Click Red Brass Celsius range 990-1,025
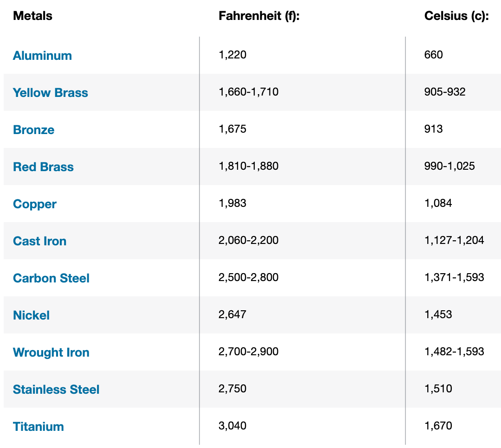The width and height of the screenshot is (501, 448). pos(449,166)
